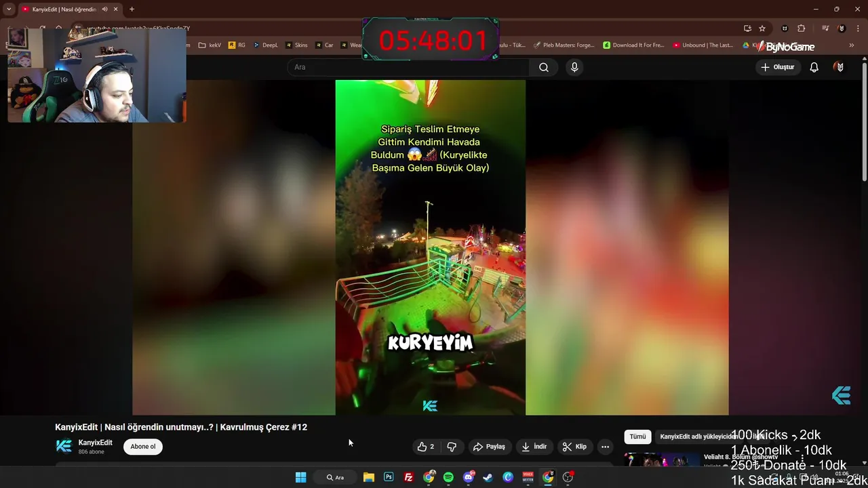Click the Paylaş share button

(x=489, y=447)
